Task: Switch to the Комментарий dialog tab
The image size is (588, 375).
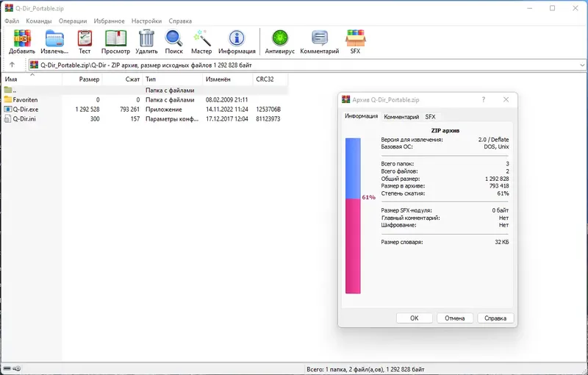Action: (x=401, y=117)
